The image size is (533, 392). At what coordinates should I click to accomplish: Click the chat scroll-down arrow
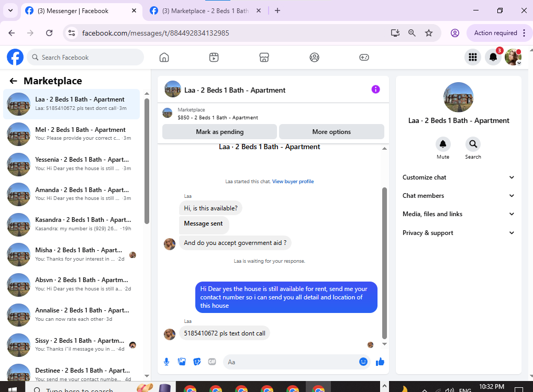pos(384,344)
